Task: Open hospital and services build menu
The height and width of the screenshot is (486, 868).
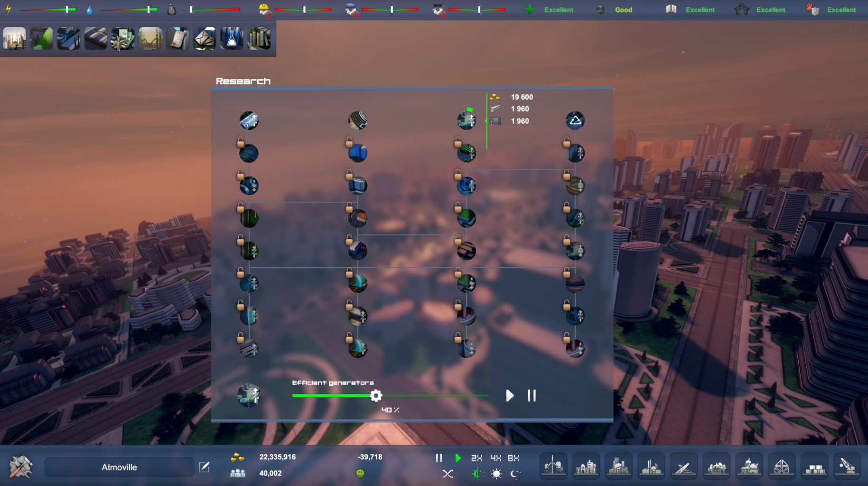Action: (586, 467)
